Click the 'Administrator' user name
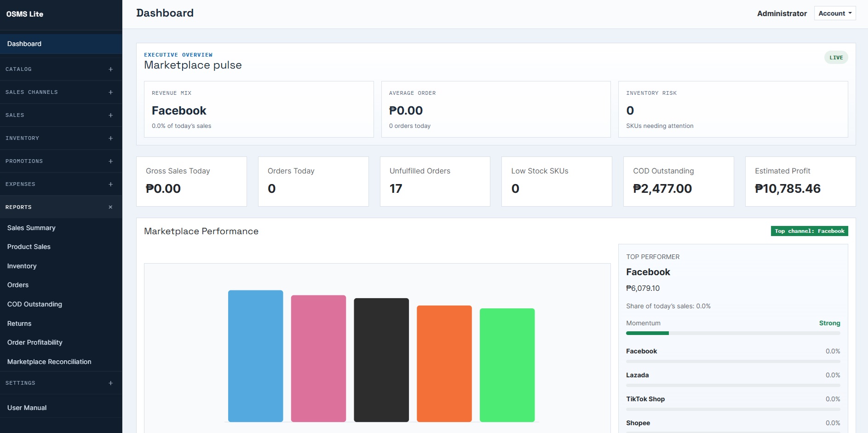This screenshot has height=433, width=868. [x=782, y=13]
